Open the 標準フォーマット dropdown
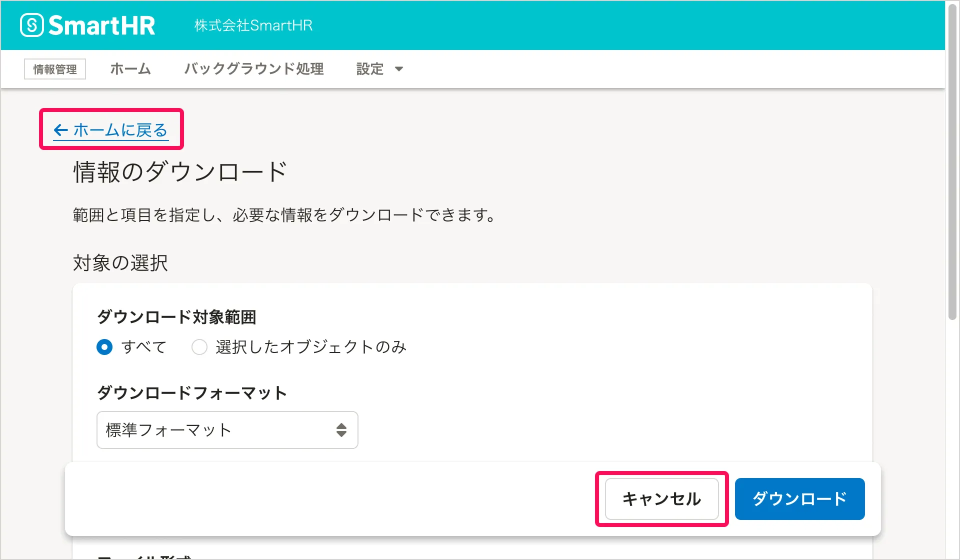Screen dimensions: 960x560 (x=227, y=430)
